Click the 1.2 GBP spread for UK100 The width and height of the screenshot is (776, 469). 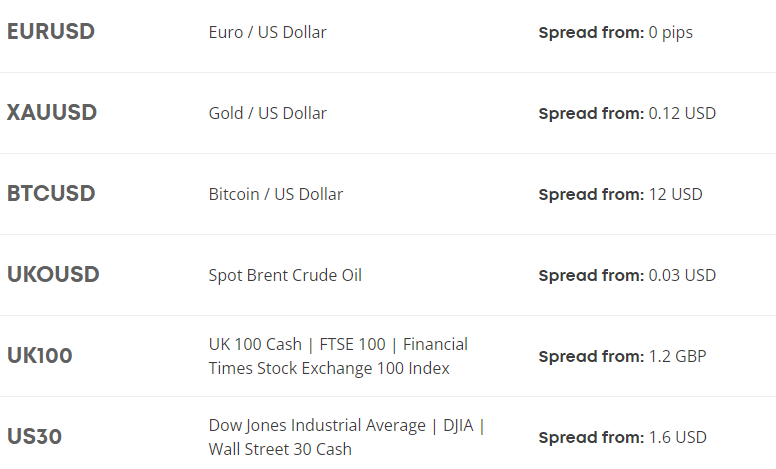[677, 356]
